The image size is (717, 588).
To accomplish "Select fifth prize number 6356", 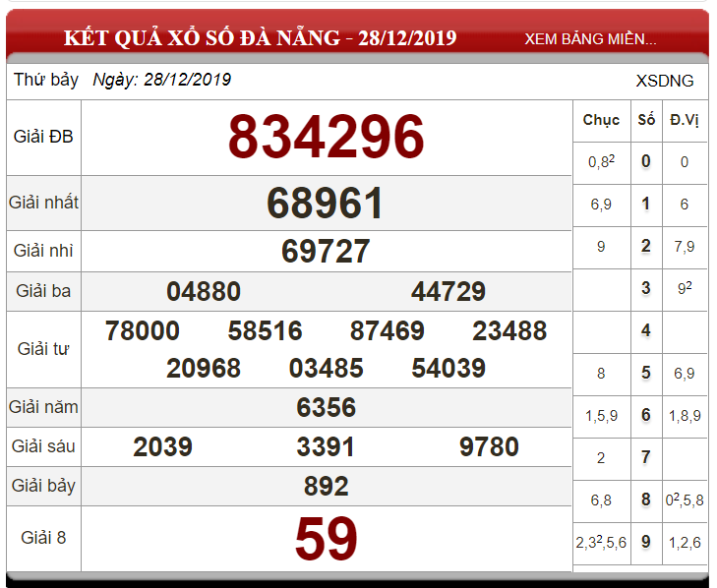I will (326, 407).
